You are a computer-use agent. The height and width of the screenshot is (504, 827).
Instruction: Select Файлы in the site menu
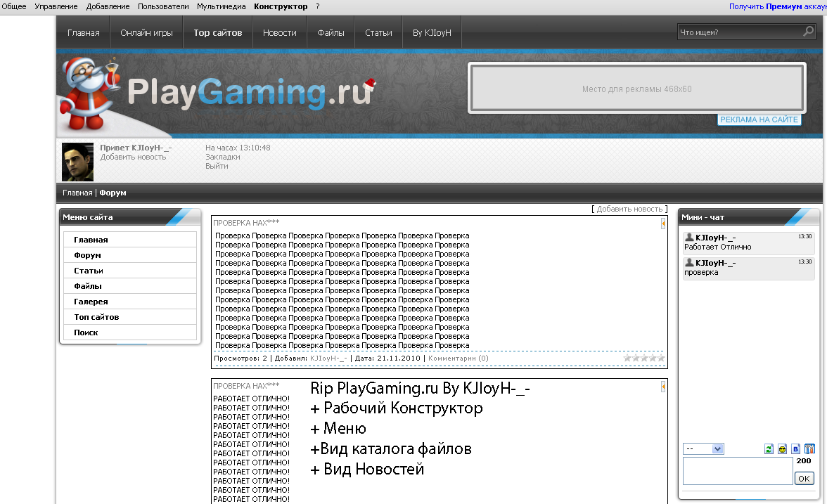(129, 285)
